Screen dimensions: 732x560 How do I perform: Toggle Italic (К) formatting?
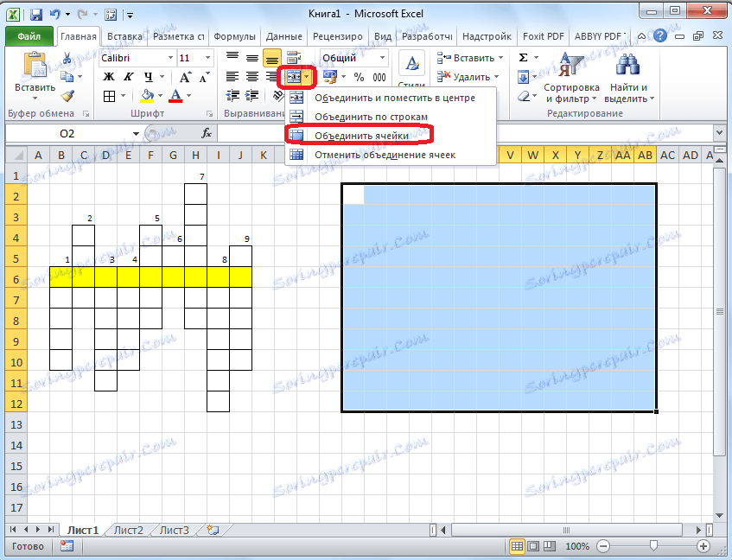tap(129, 77)
